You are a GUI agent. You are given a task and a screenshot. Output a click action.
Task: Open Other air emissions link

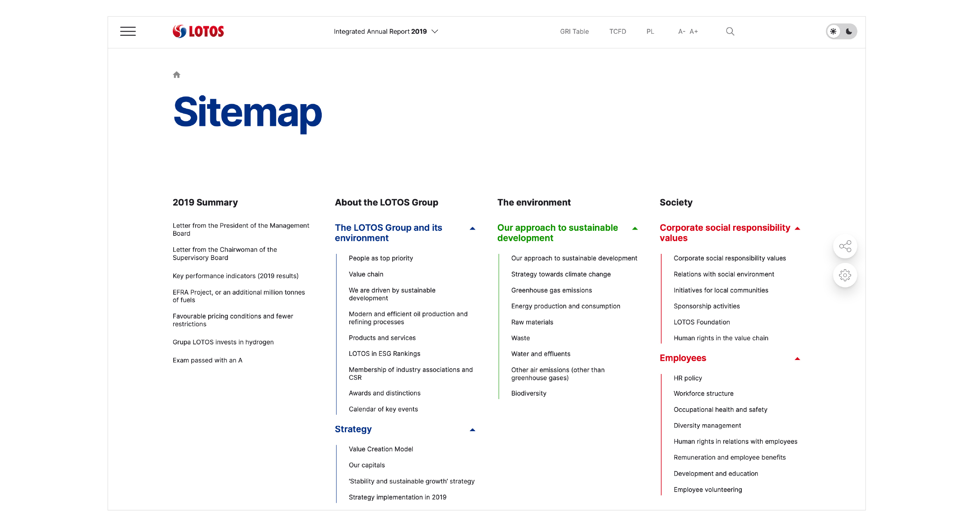(558, 374)
